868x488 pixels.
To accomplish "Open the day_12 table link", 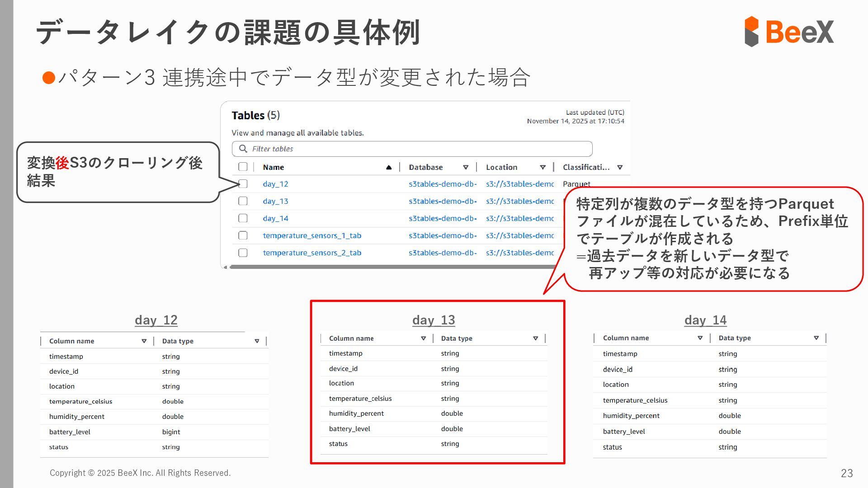I will pos(275,184).
